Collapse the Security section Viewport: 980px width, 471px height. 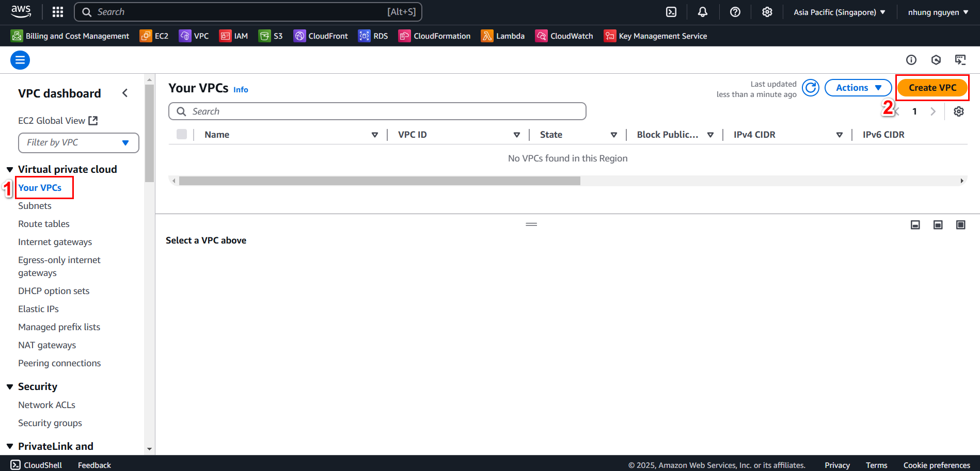click(x=10, y=386)
